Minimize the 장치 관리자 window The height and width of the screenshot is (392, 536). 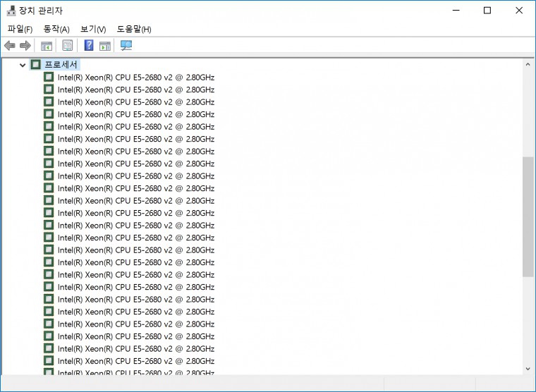[x=456, y=11]
